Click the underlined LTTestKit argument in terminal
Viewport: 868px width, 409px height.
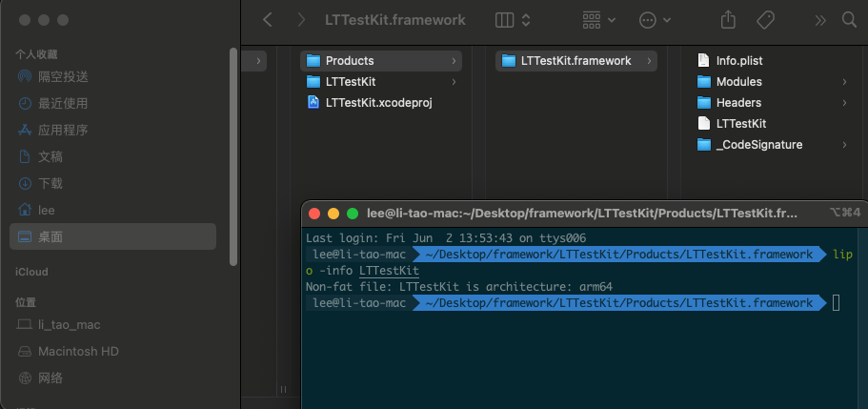coord(389,271)
